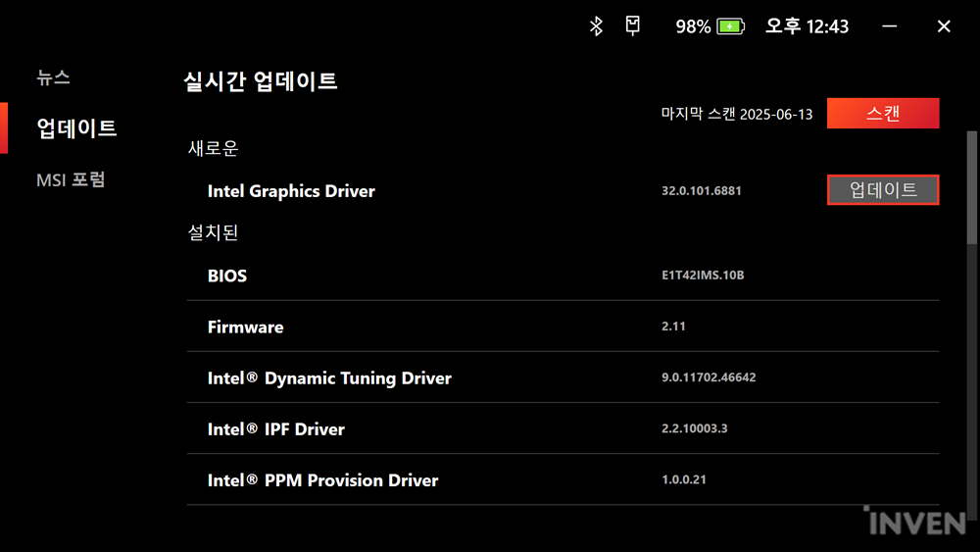Select the Intel Graphics Driver row name
Viewport: 980px width, 552px height.
click(x=291, y=190)
